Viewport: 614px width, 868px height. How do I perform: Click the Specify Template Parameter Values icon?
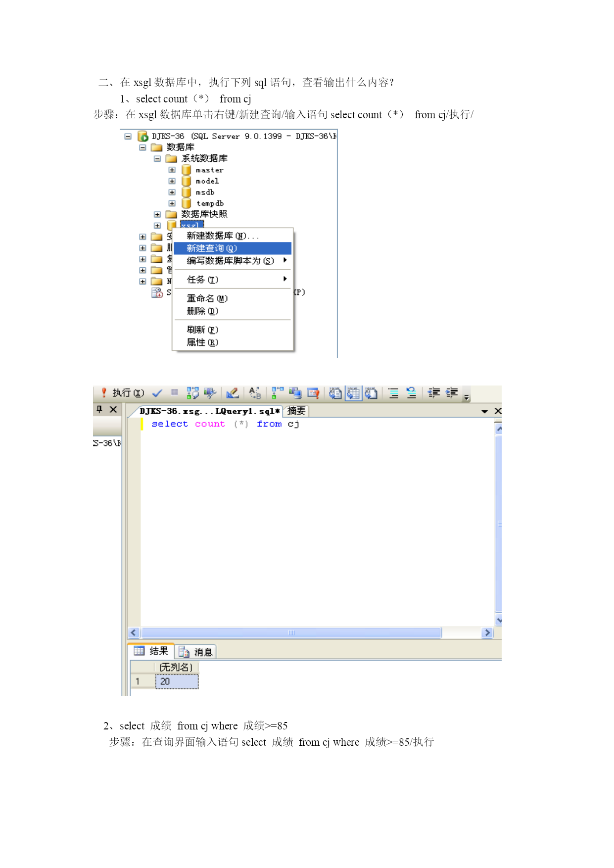coord(255,393)
